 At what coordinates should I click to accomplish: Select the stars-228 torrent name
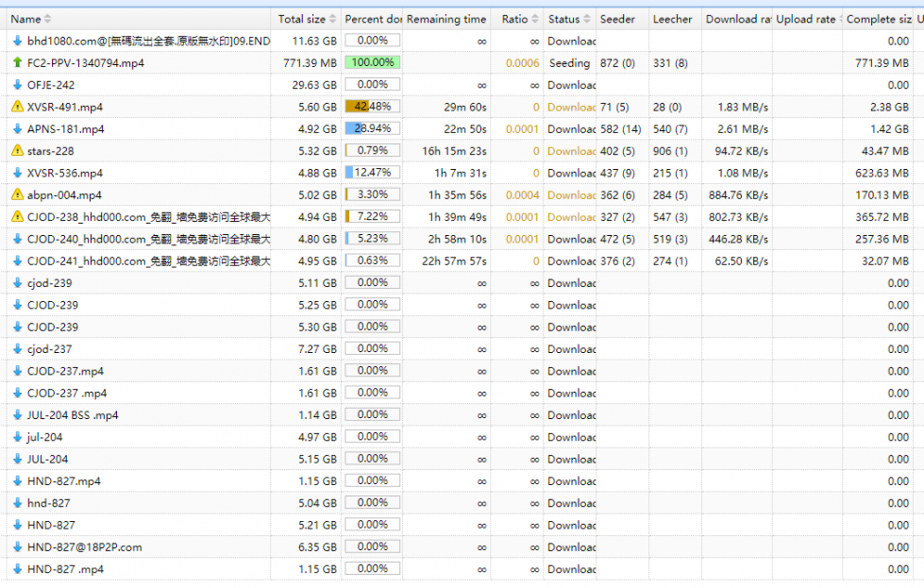point(50,151)
